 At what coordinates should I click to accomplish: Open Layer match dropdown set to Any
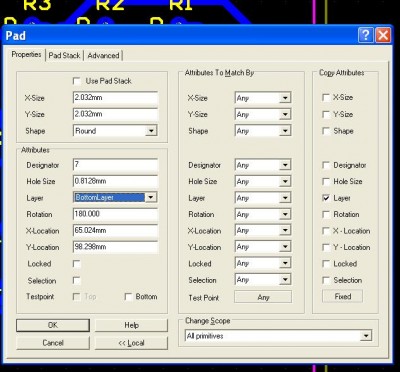[263, 198]
